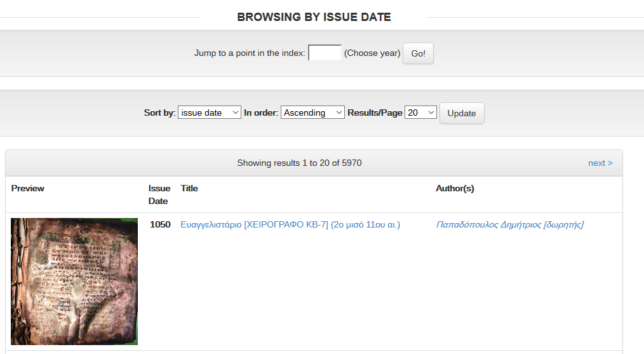Viewport: 644px width, 354px height.
Task: Open the Results/Page dropdown showing 20
Action: pyautogui.click(x=420, y=112)
